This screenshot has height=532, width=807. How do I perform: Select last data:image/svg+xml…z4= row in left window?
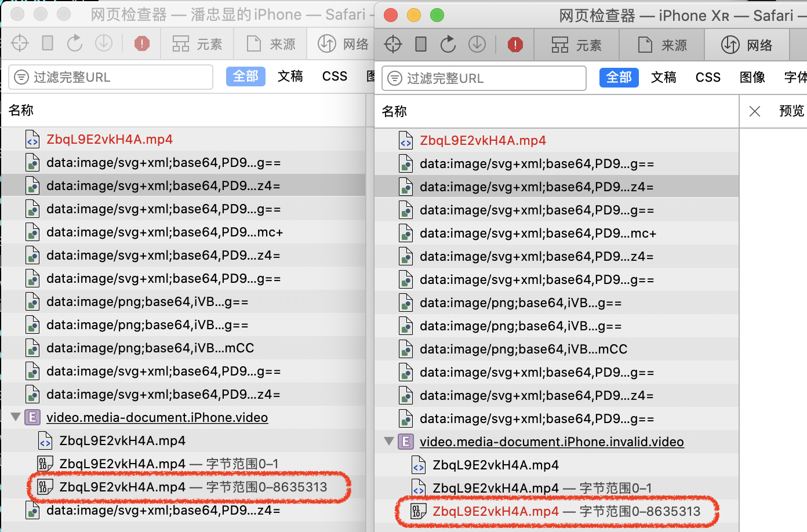[183, 510]
